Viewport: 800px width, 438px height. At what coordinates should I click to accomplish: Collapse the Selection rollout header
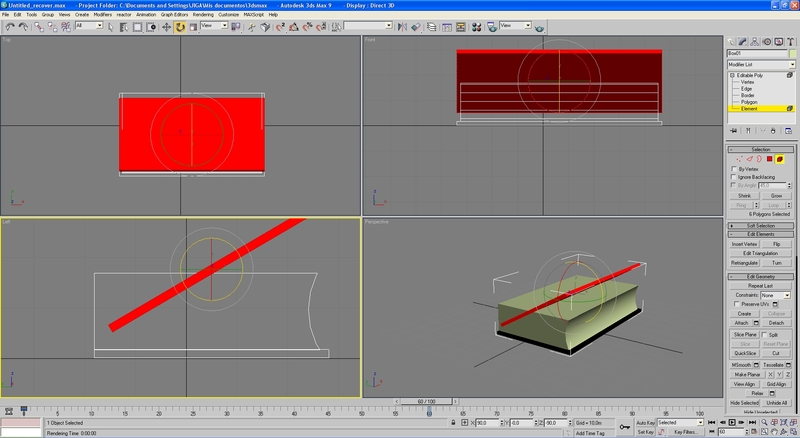760,150
